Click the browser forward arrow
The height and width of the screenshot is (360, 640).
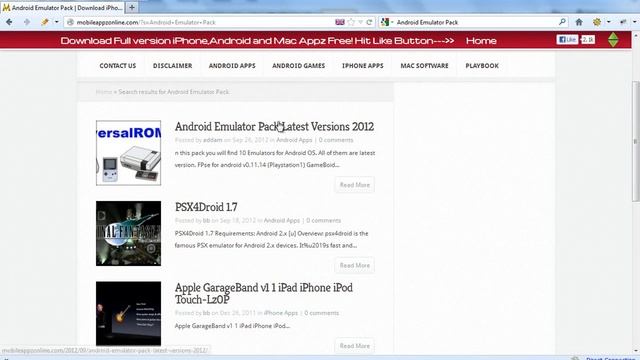point(27,22)
